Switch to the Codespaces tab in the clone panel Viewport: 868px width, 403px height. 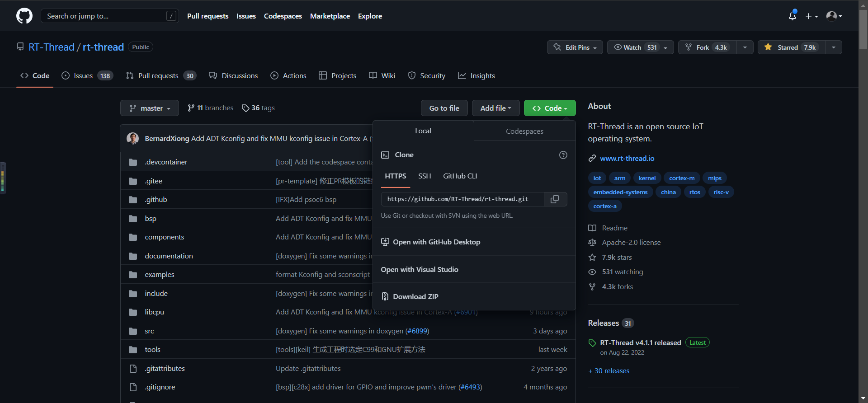coord(524,131)
